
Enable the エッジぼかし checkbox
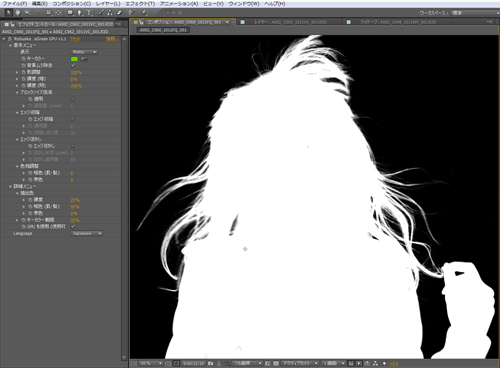pyautogui.click(x=73, y=146)
